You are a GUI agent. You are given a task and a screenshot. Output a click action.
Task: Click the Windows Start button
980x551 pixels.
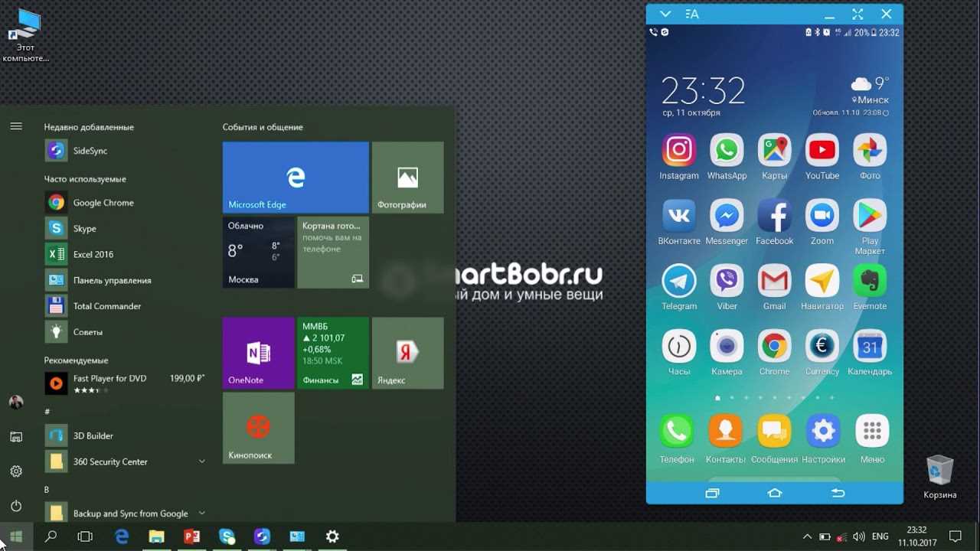(x=16, y=536)
